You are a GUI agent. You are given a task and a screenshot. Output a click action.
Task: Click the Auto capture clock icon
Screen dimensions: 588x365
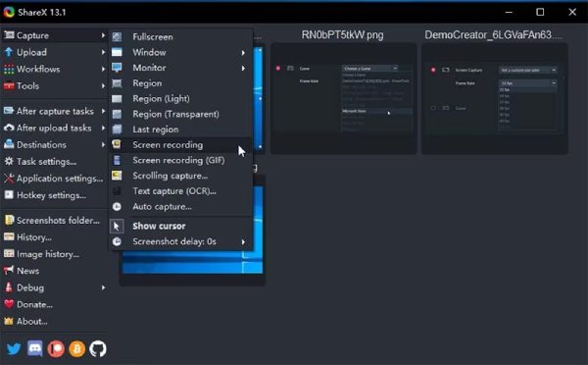pyautogui.click(x=117, y=206)
